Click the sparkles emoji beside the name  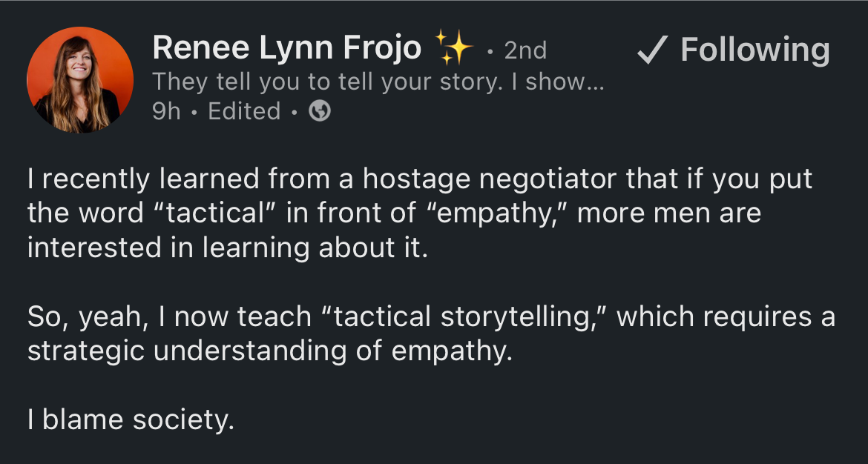453,47
